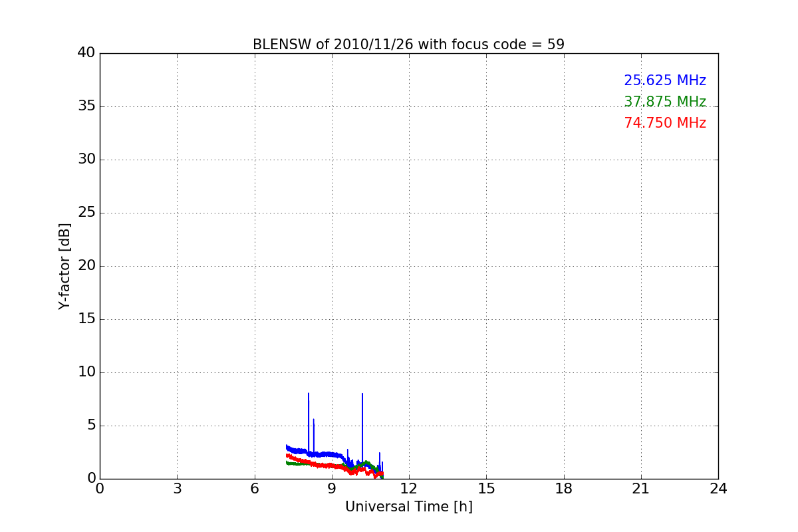The image size is (798, 532).
Task: Click the y-axis tick label '25'
Action: pos(86,213)
